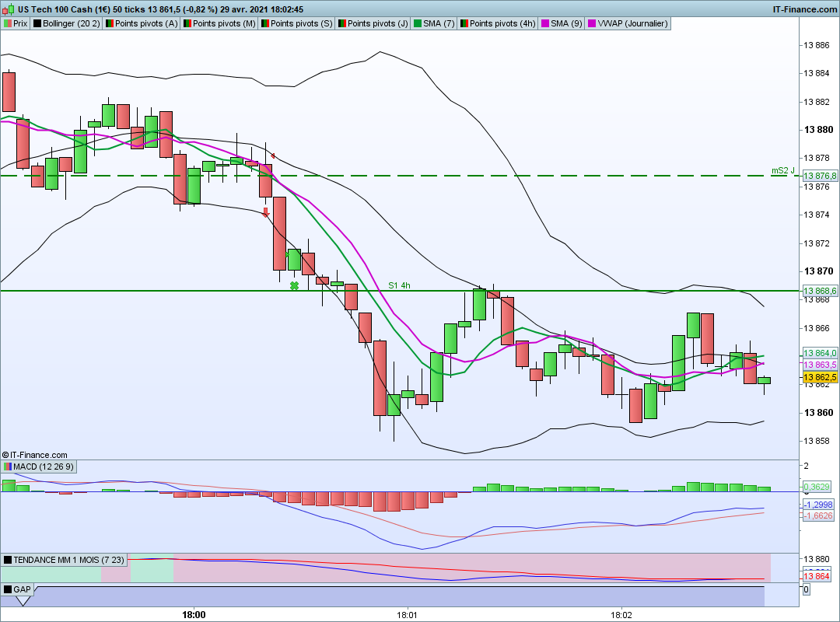Screen dimensions: 840x622
Task: Open SMA (9) indicator label
Action: click(x=562, y=23)
